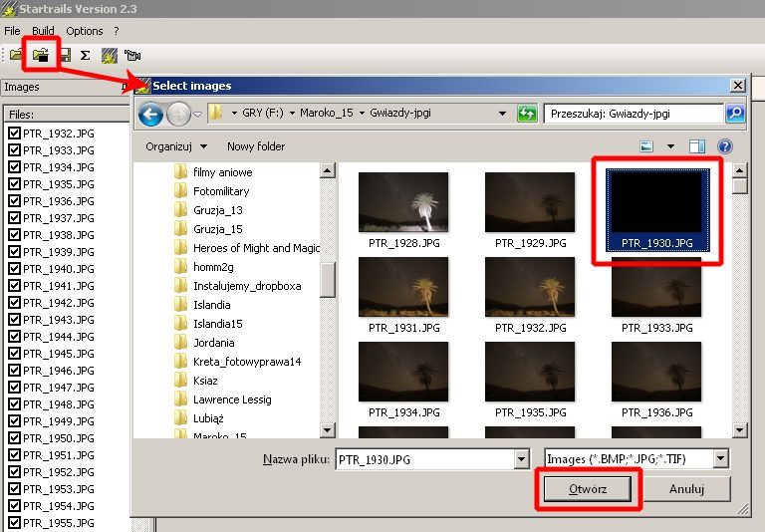The width and height of the screenshot is (765, 532).
Task: Click the video camera toolbar icon
Action: coord(131,55)
